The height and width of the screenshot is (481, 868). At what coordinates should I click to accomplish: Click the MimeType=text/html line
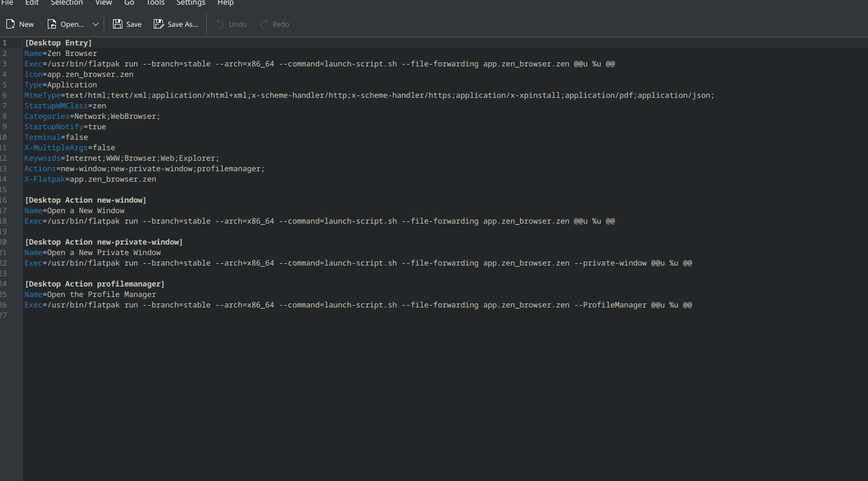coord(369,96)
